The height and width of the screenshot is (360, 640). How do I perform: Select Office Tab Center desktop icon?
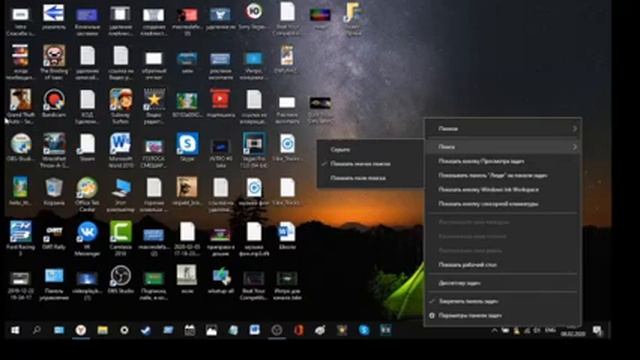[87, 194]
